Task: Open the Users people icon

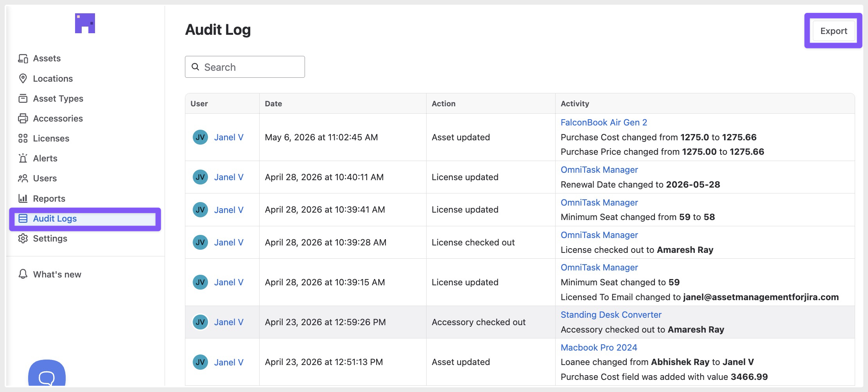Action: (x=23, y=178)
